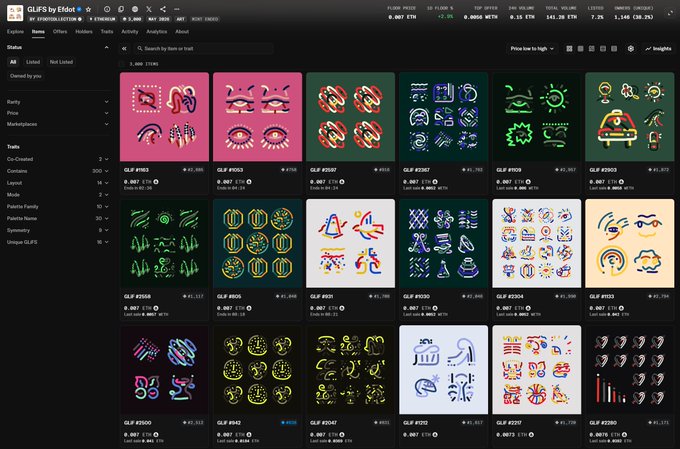The image size is (680, 449).
Task: Open the collection website globe icon
Action: pos(135,9)
